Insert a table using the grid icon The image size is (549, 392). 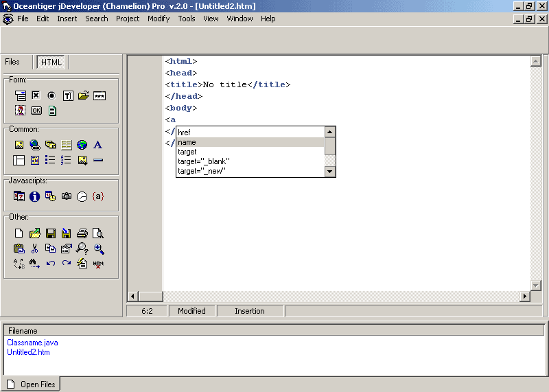pyautogui.click(x=66, y=145)
